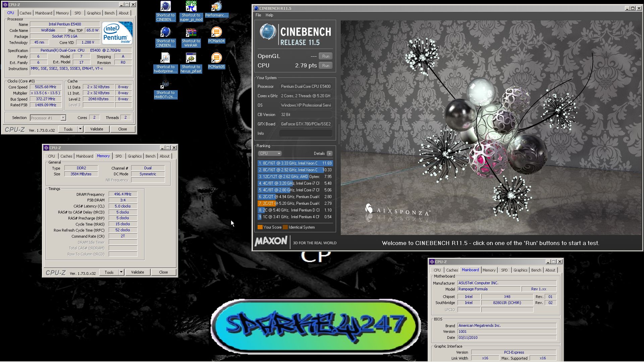Expand ranking Details arrow in Cinebench
Screen dimensions: 644x362
(x=330, y=154)
